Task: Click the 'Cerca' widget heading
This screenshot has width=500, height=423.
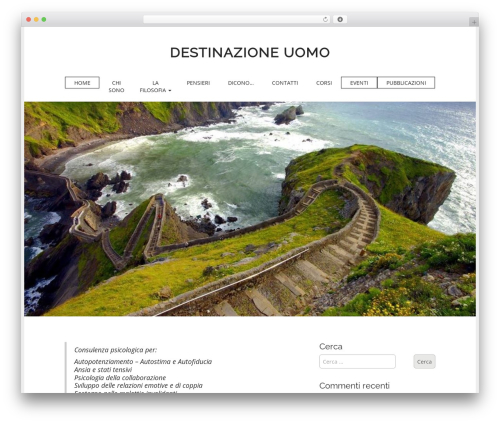Action: (x=331, y=347)
